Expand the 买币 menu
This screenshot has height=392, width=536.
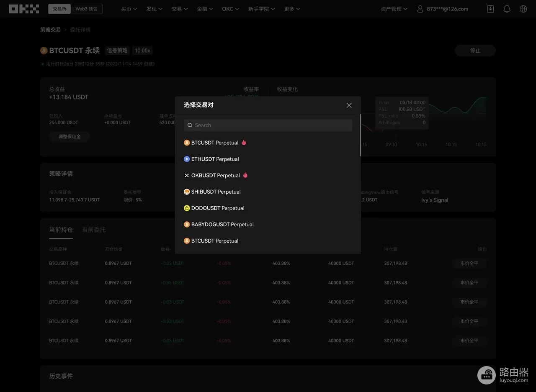129,9
